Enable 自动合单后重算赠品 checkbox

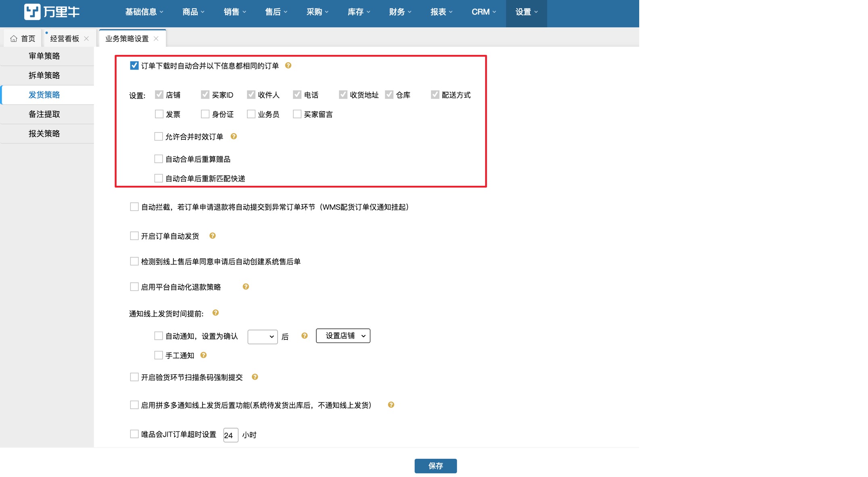point(159,159)
